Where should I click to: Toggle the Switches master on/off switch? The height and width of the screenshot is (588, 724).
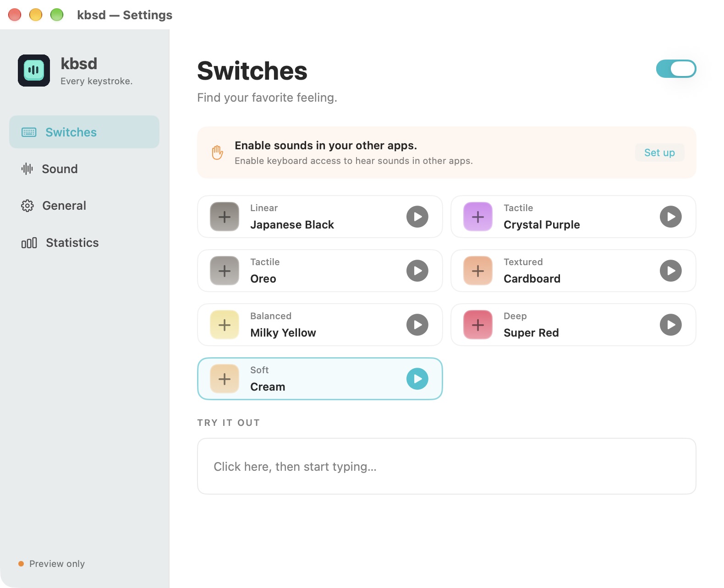[676, 69]
